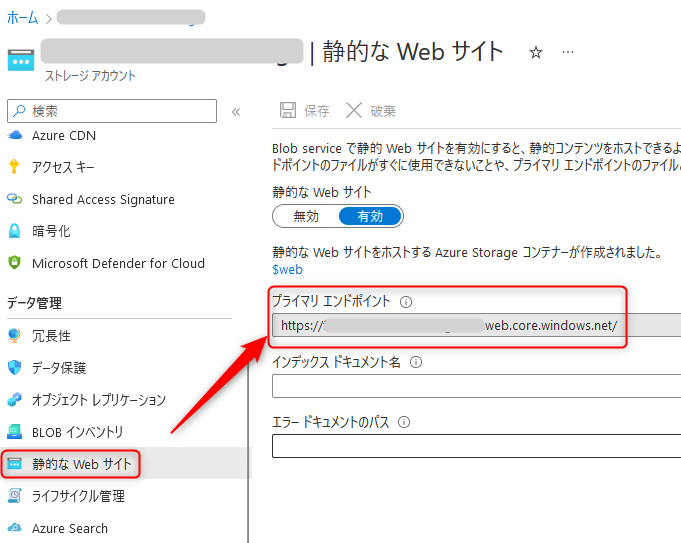Viewport: 681px width, 543px height.
Task: Click the key icon for アクセス キー
Action: pos(14,167)
